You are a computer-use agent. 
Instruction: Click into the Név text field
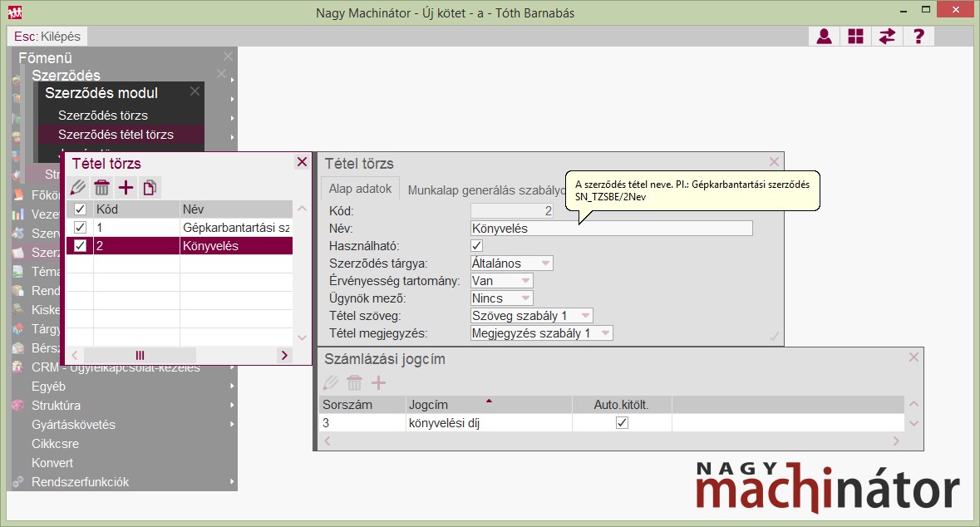coord(611,229)
